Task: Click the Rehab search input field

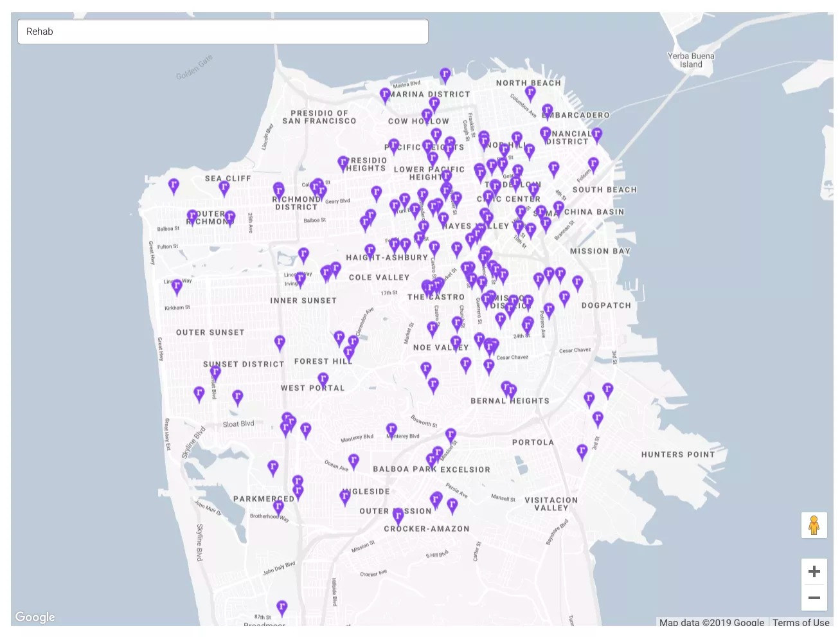Action: click(x=222, y=31)
